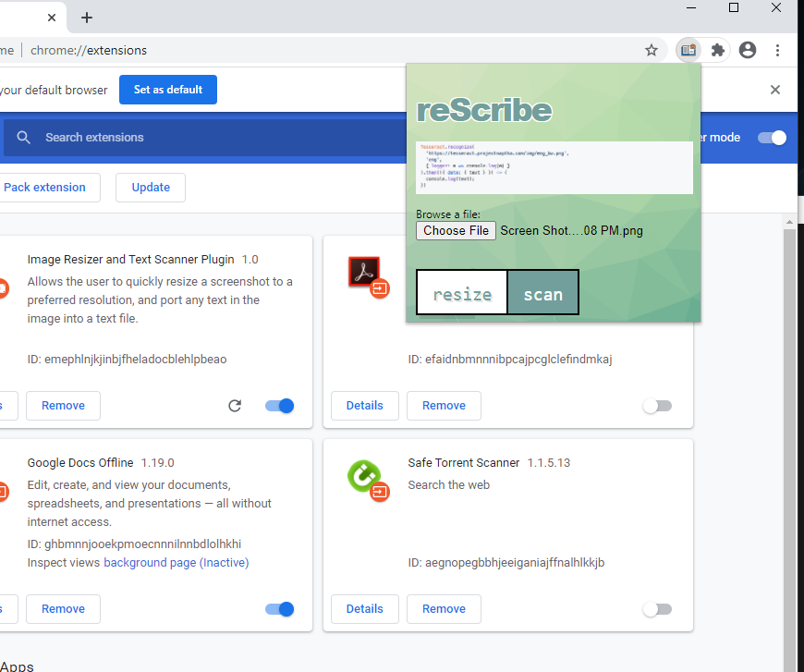The image size is (804, 672).
Task: Disable the Google Docs Offline extension
Action: 279,609
